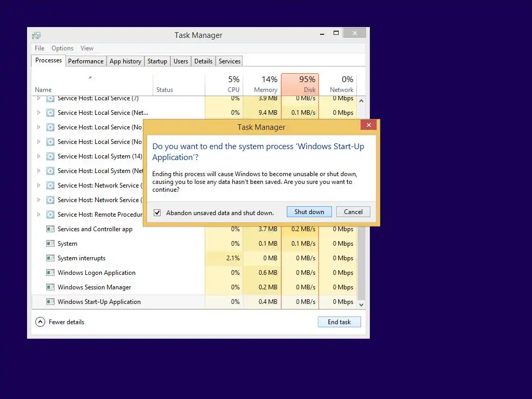
Task: Switch to the Services tab
Action: (x=229, y=61)
